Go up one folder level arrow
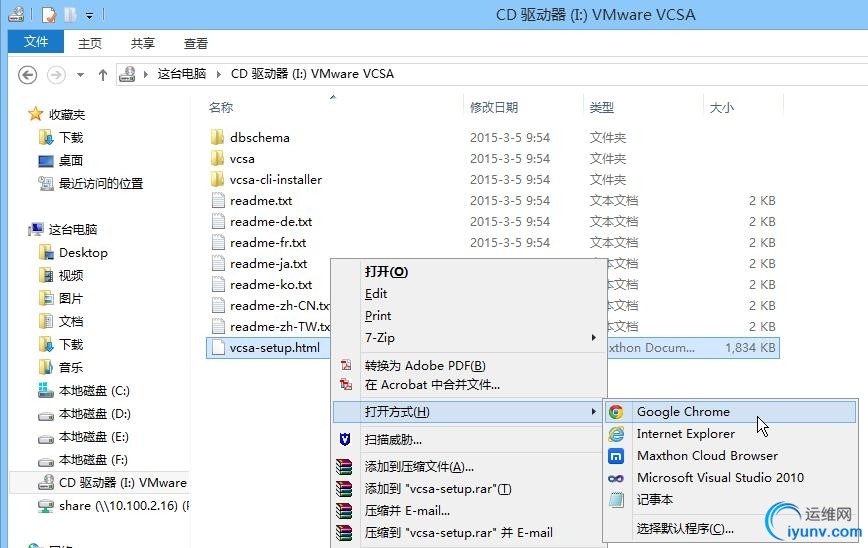The height and width of the screenshot is (548, 868). click(x=102, y=75)
